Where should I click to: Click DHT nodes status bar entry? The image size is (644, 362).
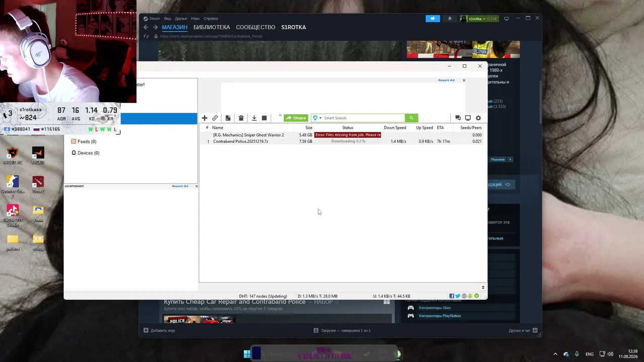point(263,296)
